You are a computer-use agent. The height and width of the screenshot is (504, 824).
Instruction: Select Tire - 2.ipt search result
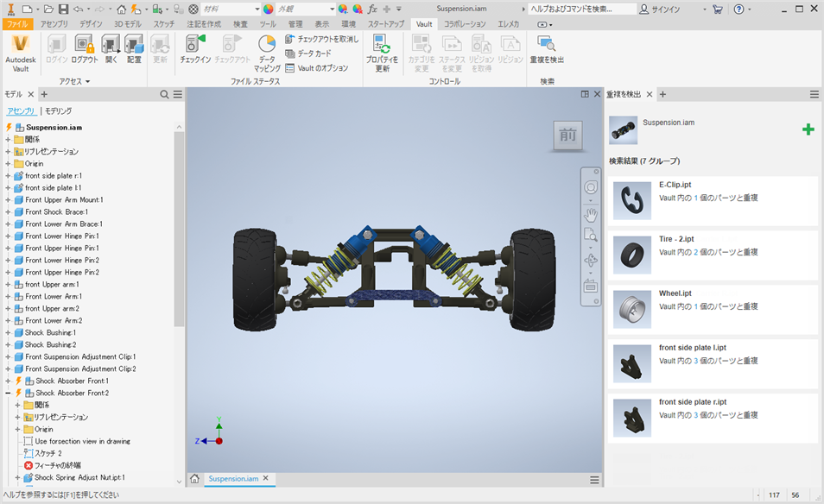coord(713,255)
